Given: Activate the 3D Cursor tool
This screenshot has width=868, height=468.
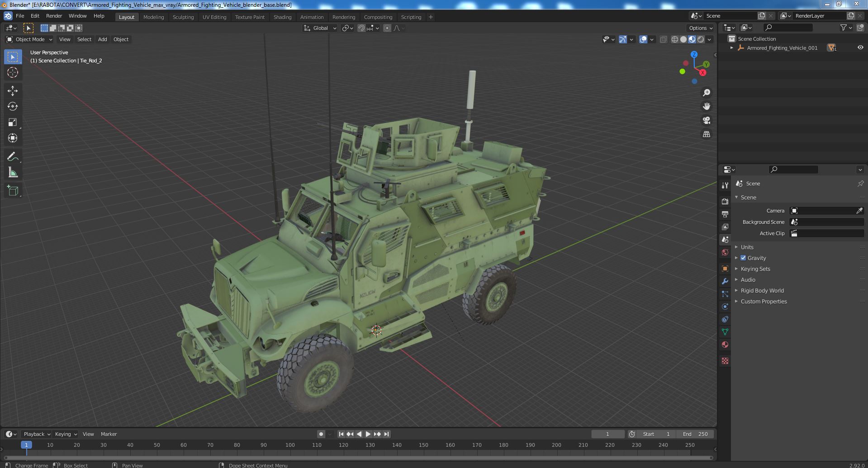Looking at the screenshot, I should click(x=13, y=72).
